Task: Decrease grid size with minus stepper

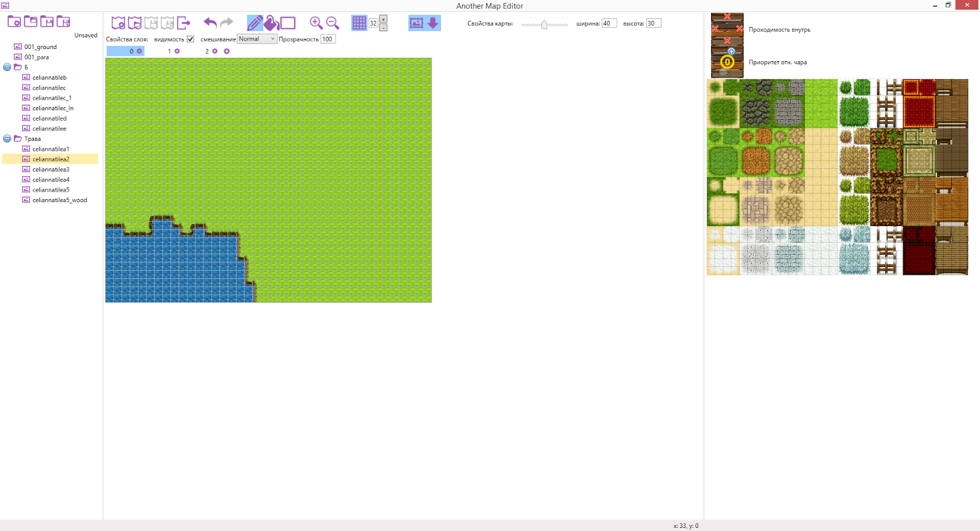Action: click(x=383, y=28)
